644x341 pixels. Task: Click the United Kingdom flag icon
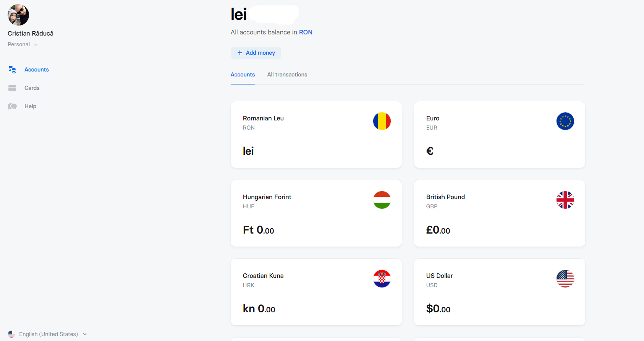[565, 200]
